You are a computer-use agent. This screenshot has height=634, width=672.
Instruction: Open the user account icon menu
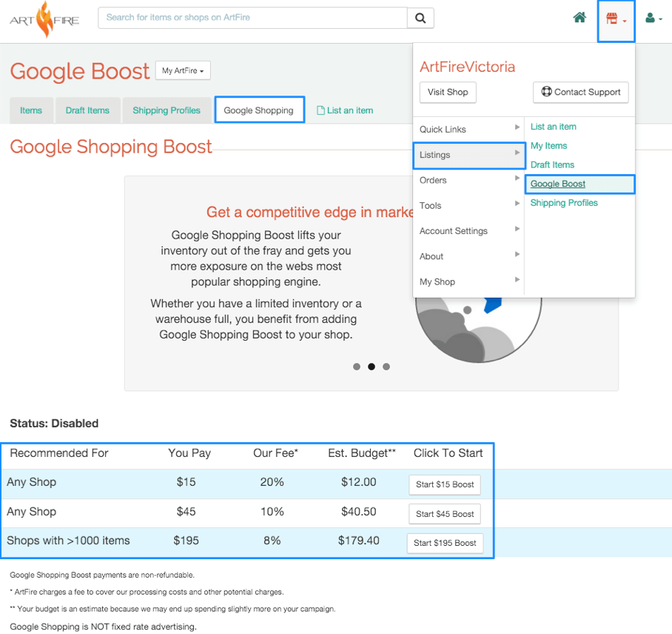(653, 18)
